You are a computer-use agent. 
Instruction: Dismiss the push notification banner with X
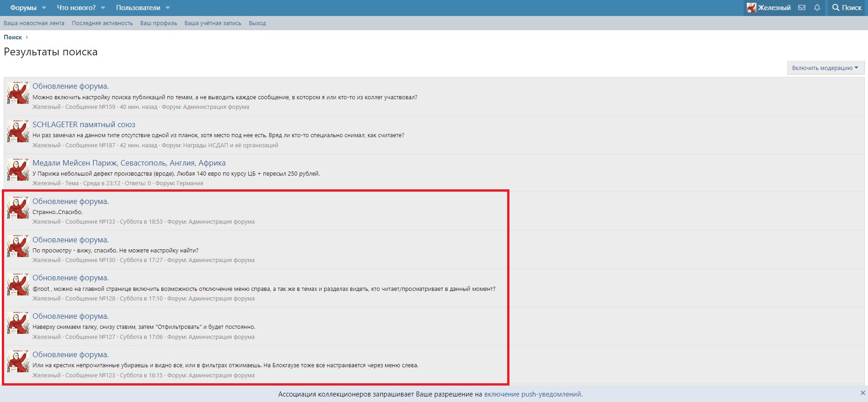pos(863,393)
